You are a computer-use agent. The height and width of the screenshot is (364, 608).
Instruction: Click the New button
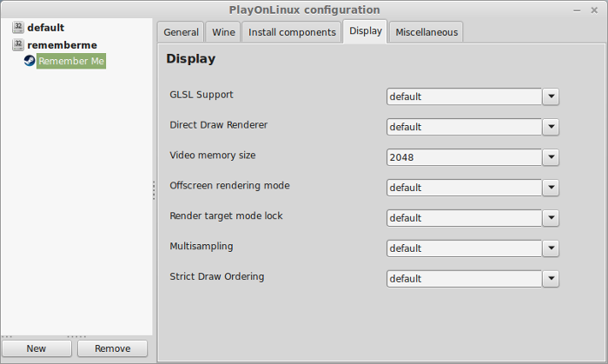[36, 348]
